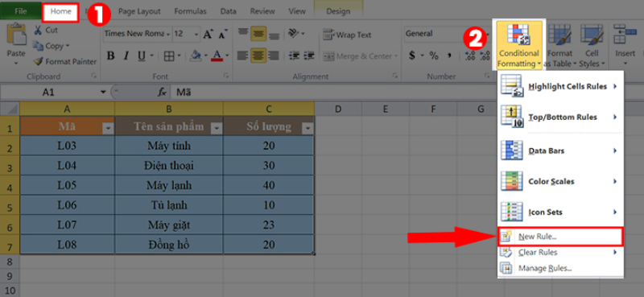Click Format as Table
The width and height of the screenshot is (644, 297).
559,45
